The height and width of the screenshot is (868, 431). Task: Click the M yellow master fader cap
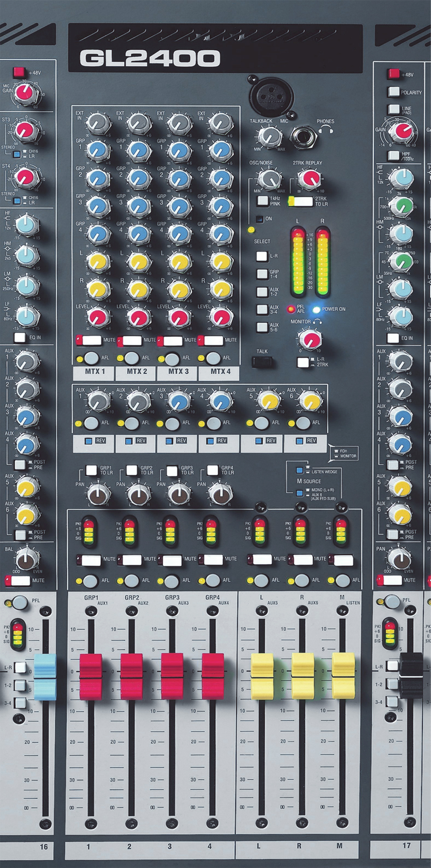click(x=343, y=676)
